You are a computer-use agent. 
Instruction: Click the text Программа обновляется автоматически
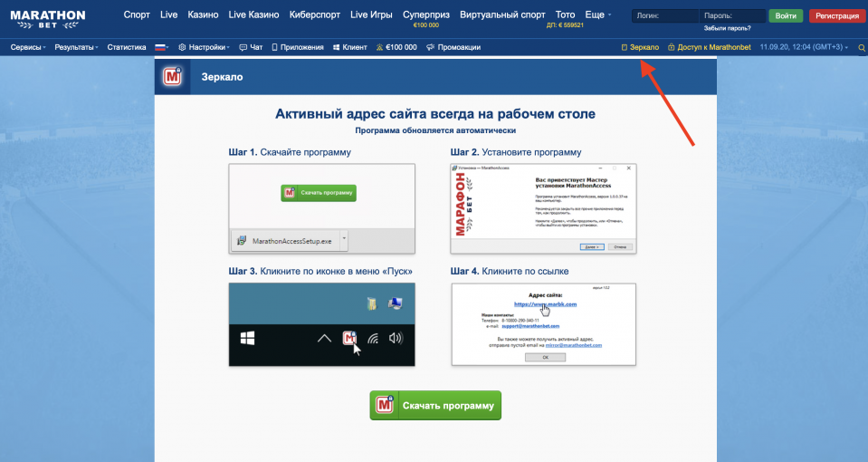click(435, 130)
